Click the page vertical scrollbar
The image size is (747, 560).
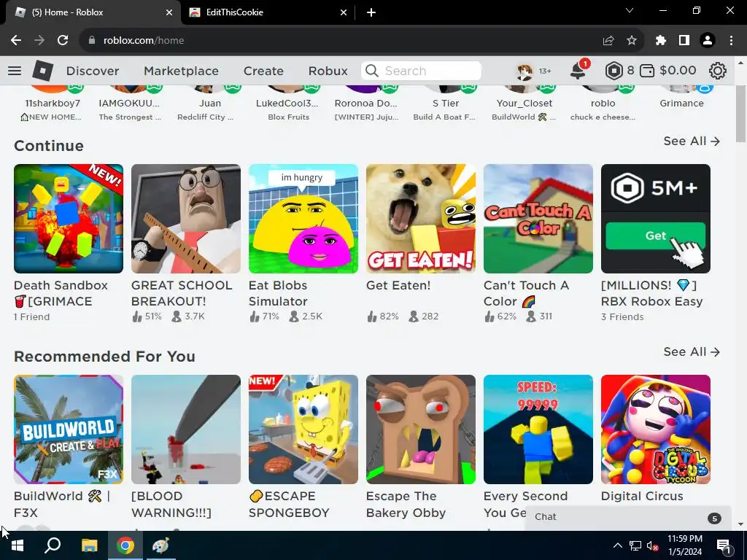(740, 114)
